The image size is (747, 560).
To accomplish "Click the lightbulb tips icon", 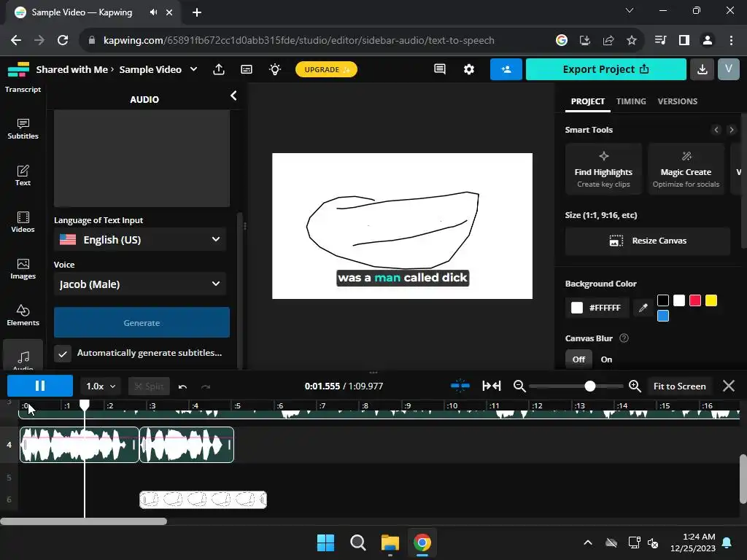I will pyautogui.click(x=275, y=69).
